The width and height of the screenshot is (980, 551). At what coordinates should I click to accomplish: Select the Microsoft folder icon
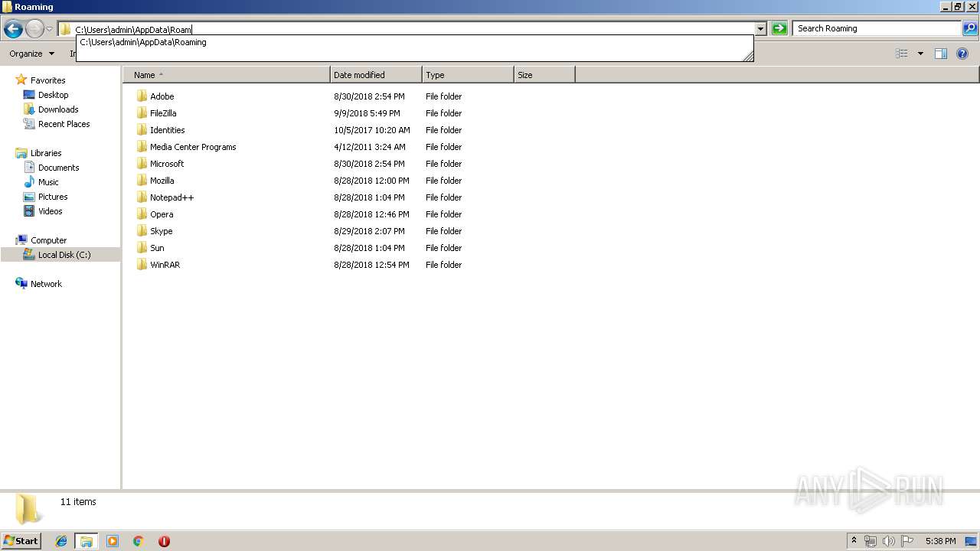pyautogui.click(x=142, y=164)
